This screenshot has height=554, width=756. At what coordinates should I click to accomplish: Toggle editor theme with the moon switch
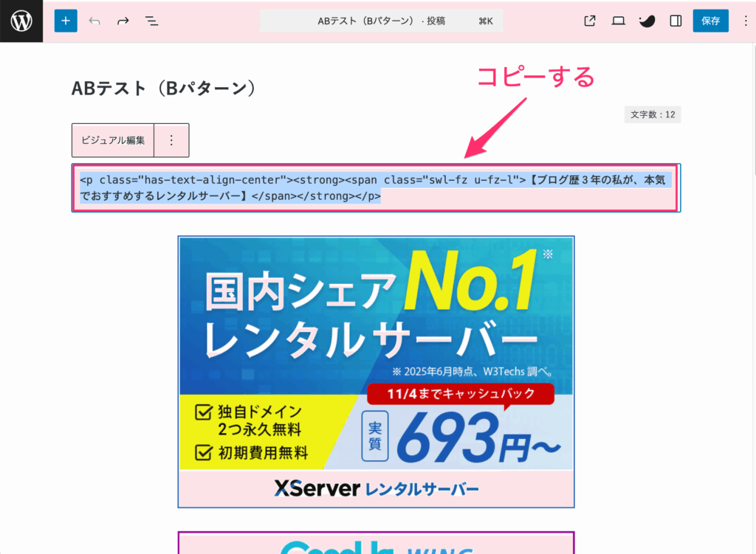(x=647, y=21)
